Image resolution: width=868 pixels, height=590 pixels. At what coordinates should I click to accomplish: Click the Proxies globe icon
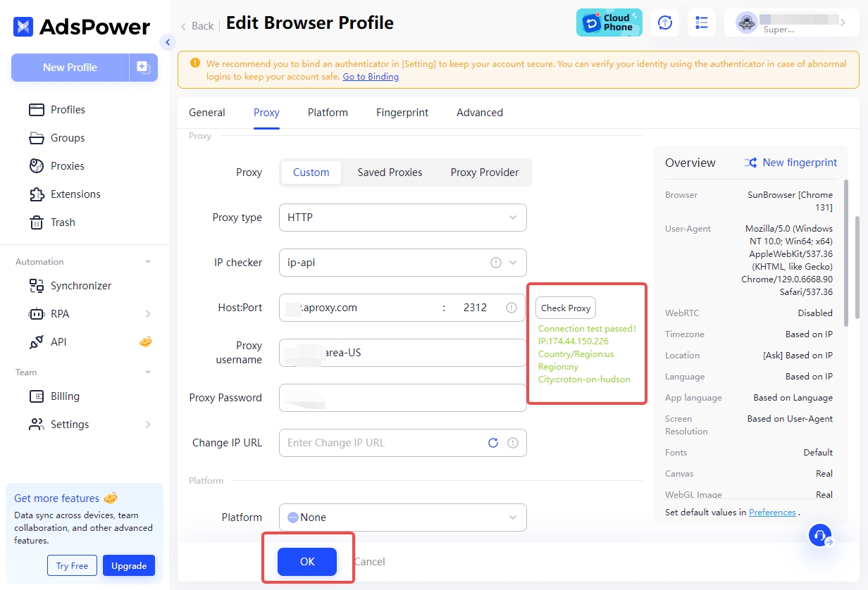coord(37,166)
